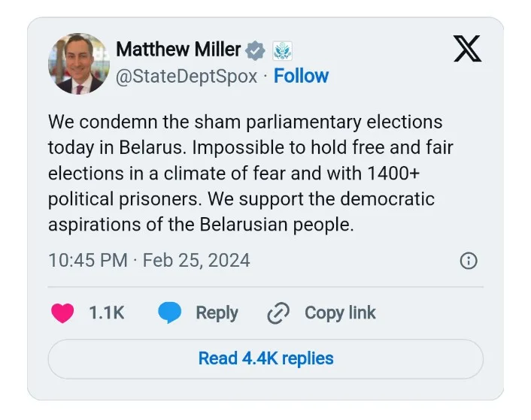The image size is (531, 420).
Task: Open the tweet info circle icon
Action: coord(468,261)
